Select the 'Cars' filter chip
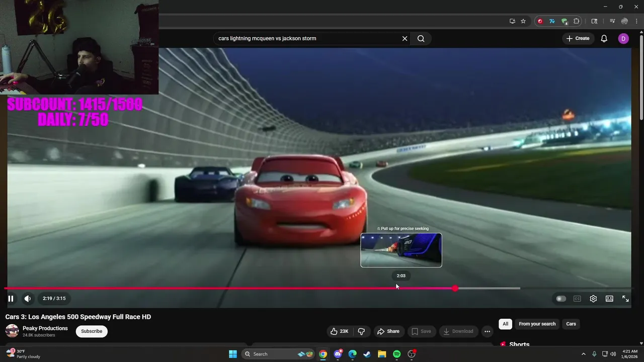644x362 pixels. tap(571, 324)
